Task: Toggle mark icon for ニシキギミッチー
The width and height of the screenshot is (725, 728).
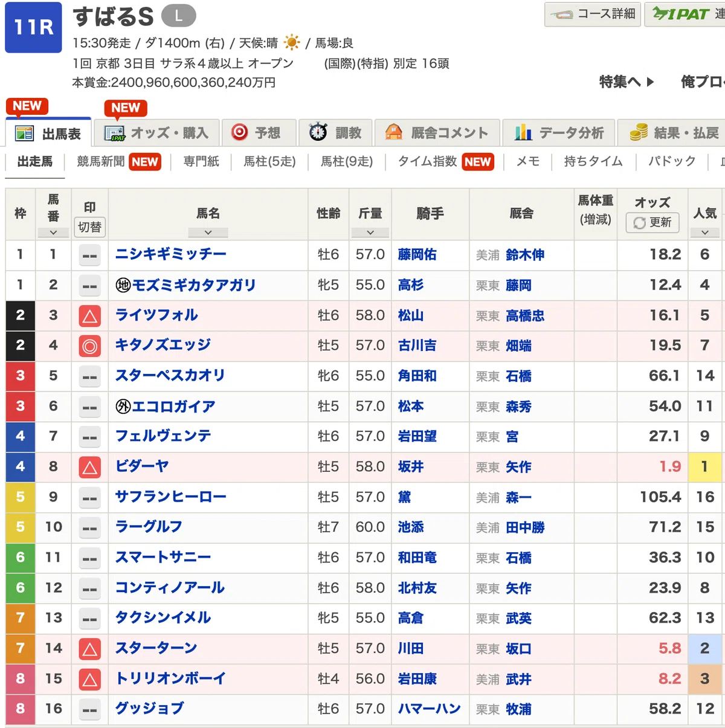Action: tap(89, 256)
